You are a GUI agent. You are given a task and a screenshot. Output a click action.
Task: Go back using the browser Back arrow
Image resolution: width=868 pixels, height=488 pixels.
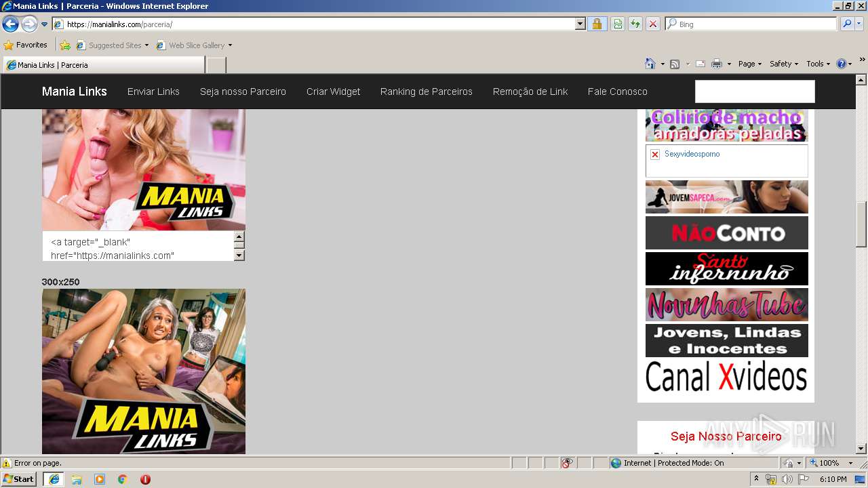click(x=10, y=24)
